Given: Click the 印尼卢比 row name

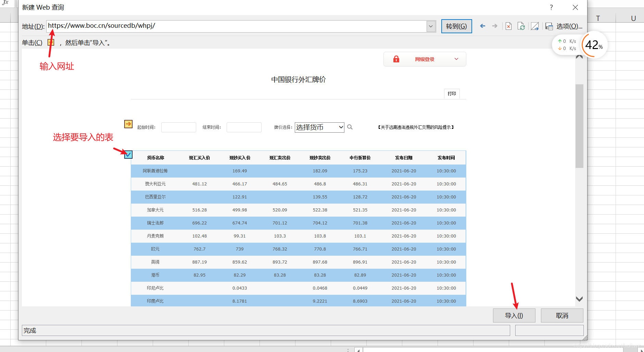Looking at the screenshot, I should click(x=155, y=288).
